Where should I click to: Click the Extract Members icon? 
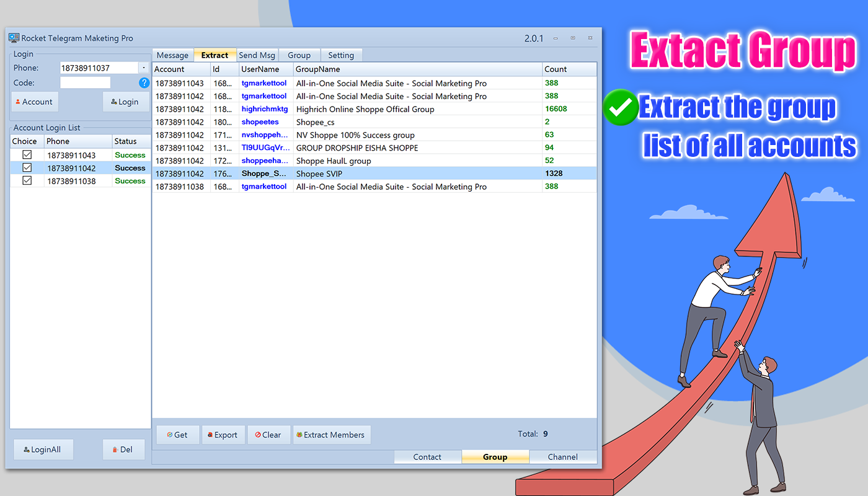click(299, 435)
